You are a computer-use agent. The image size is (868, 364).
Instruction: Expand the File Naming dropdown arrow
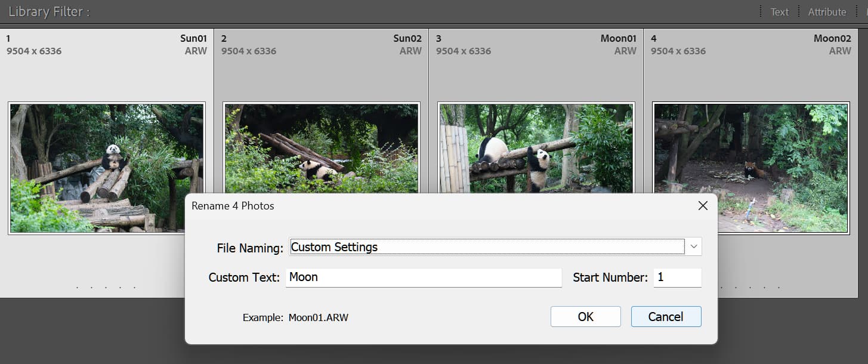tap(693, 246)
